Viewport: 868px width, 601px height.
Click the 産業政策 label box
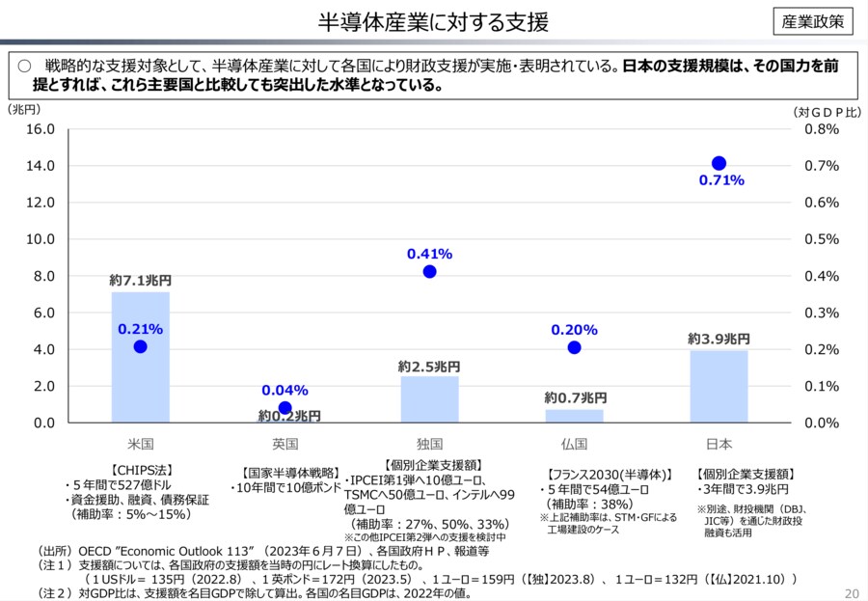point(814,20)
